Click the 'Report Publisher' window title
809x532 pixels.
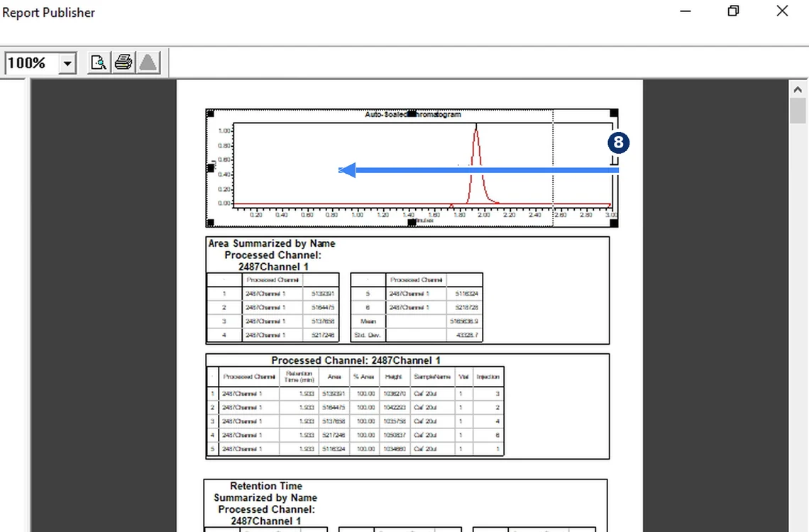(x=48, y=13)
